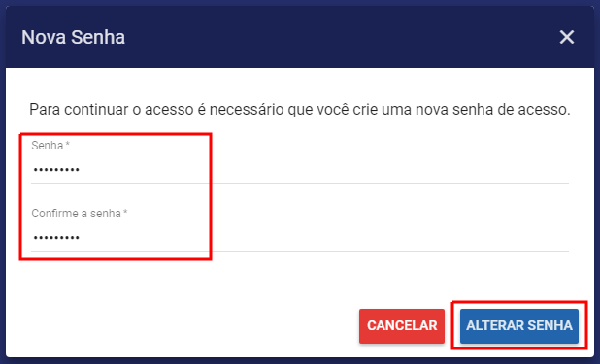Image resolution: width=600 pixels, height=364 pixels.
Task: Click the asterisk next to Senha label
Action: [x=67, y=144]
